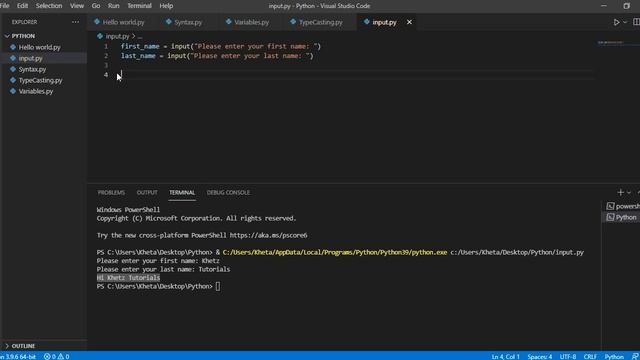This screenshot has height=360, width=640.
Task: Switch to the PROBLEMS panel tab
Action: (x=111, y=193)
